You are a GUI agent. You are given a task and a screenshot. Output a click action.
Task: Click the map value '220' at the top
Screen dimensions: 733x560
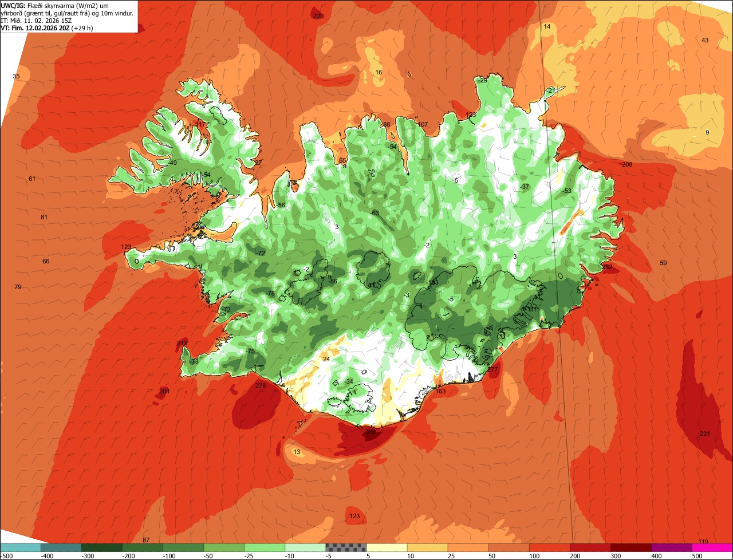click(x=318, y=16)
